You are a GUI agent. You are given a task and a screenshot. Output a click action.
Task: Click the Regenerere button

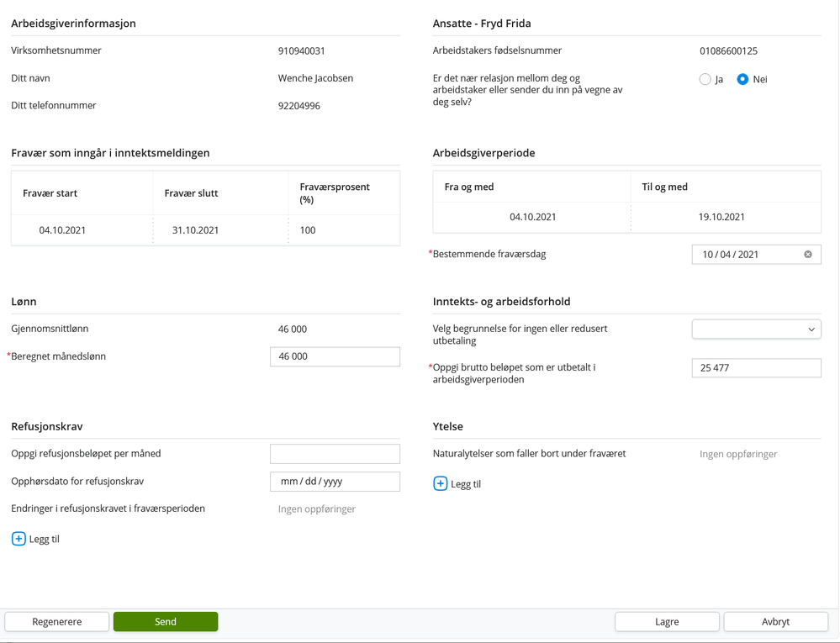57,622
